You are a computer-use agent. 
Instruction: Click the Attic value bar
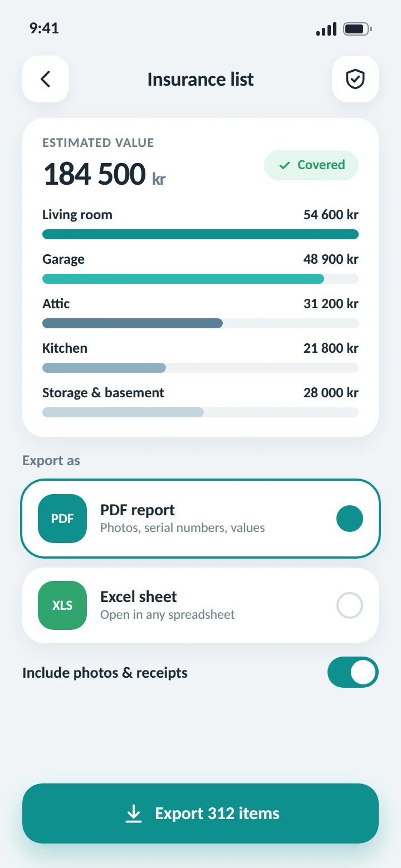pyautogui.click(x=200, y=323)
